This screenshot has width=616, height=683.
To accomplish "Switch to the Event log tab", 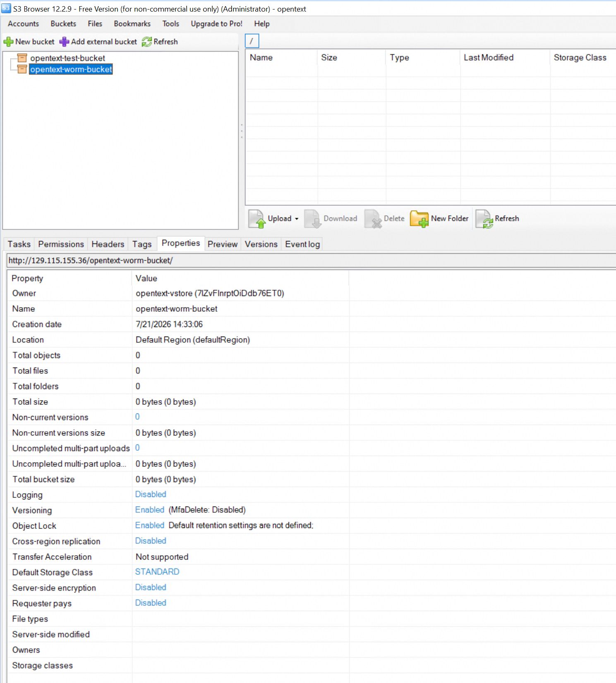I will tap(302, 244).
